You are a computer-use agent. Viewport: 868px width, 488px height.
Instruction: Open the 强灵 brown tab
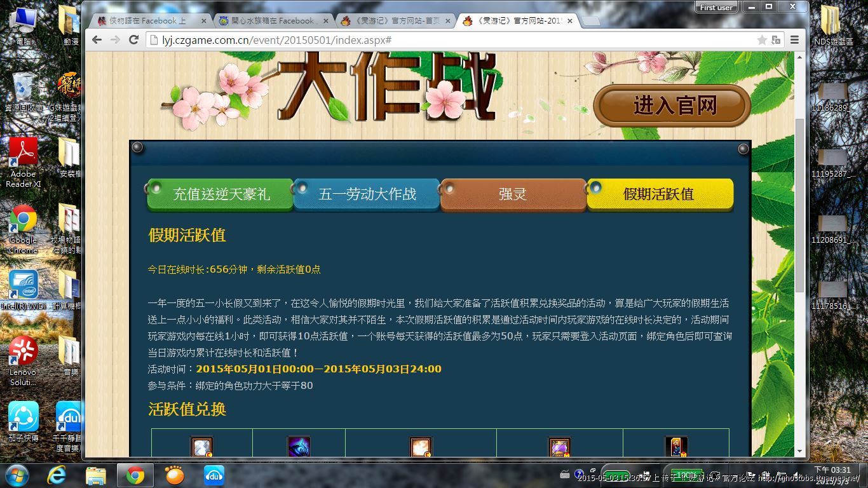click(513, 194)
